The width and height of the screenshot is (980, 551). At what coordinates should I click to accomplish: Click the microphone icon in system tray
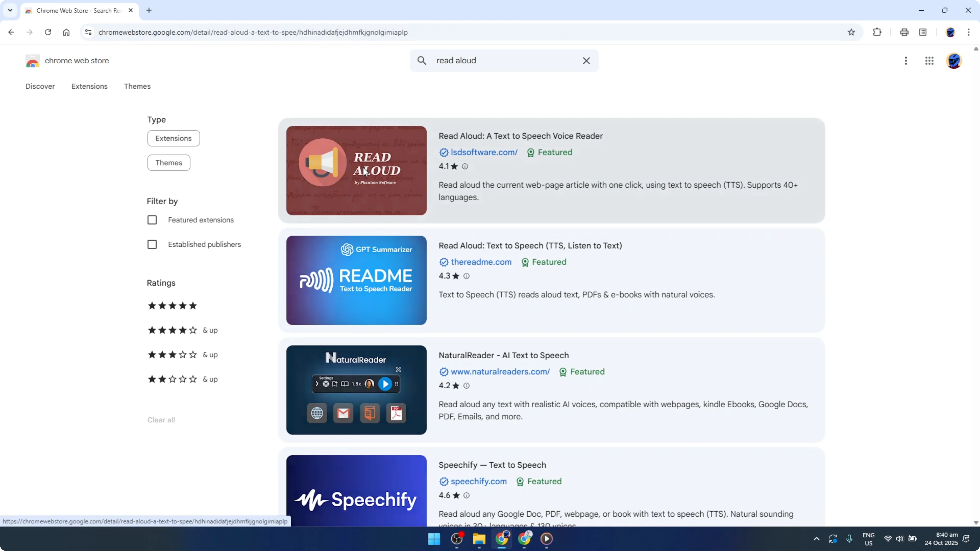[849, 539]
